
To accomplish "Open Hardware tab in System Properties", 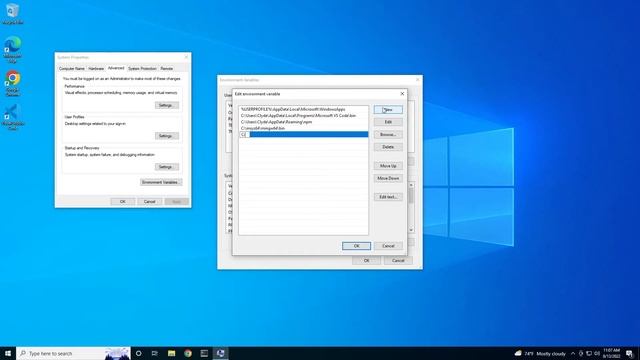I will point(96,69).
